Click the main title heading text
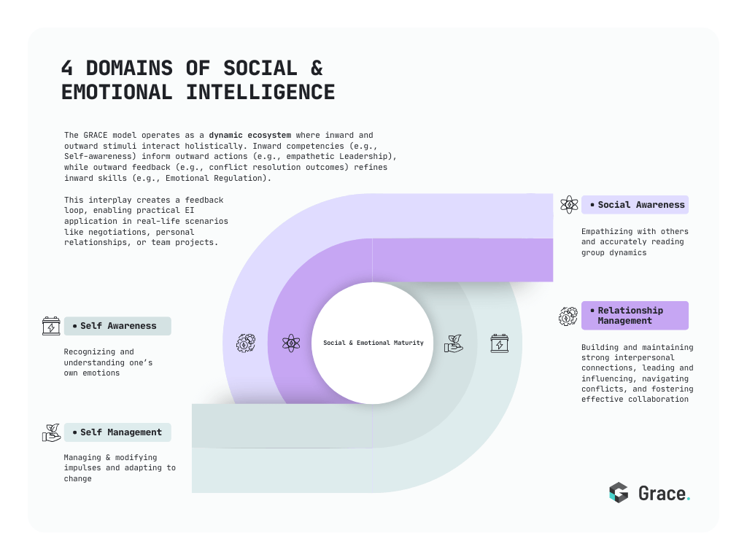Viewport: 747px width, 560px height. point(198,80)
